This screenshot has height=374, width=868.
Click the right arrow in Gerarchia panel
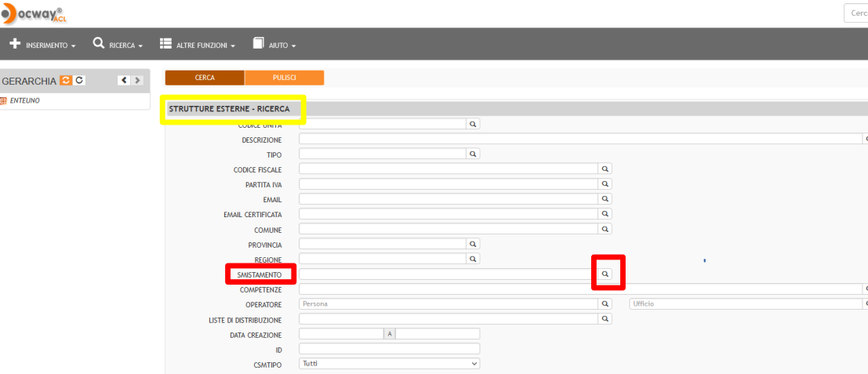[137, 81]
